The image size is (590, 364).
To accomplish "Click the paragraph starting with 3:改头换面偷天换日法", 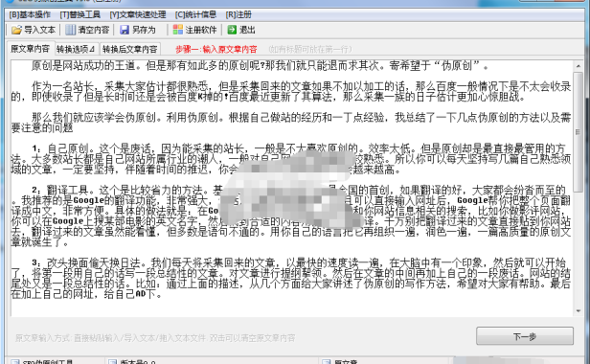I will pyautogui.click(x=291, y=278).
